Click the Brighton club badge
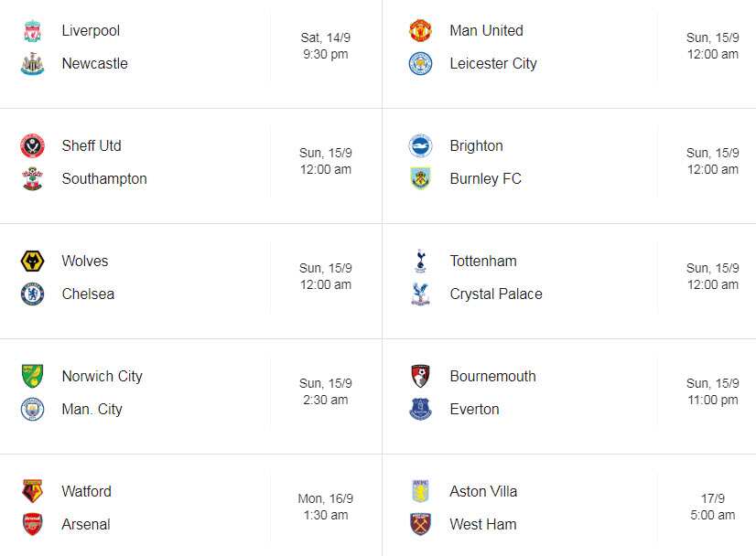Image resolution: width=756 pixels, height=556 pixels. tap(419, 145)
